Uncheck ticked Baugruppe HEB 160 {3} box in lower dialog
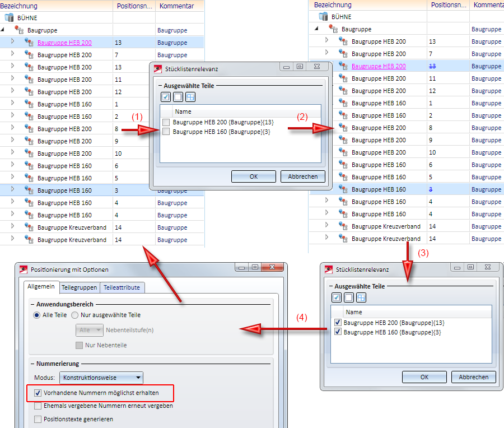This screenshot has width=504, height=428. pos(338,332)
